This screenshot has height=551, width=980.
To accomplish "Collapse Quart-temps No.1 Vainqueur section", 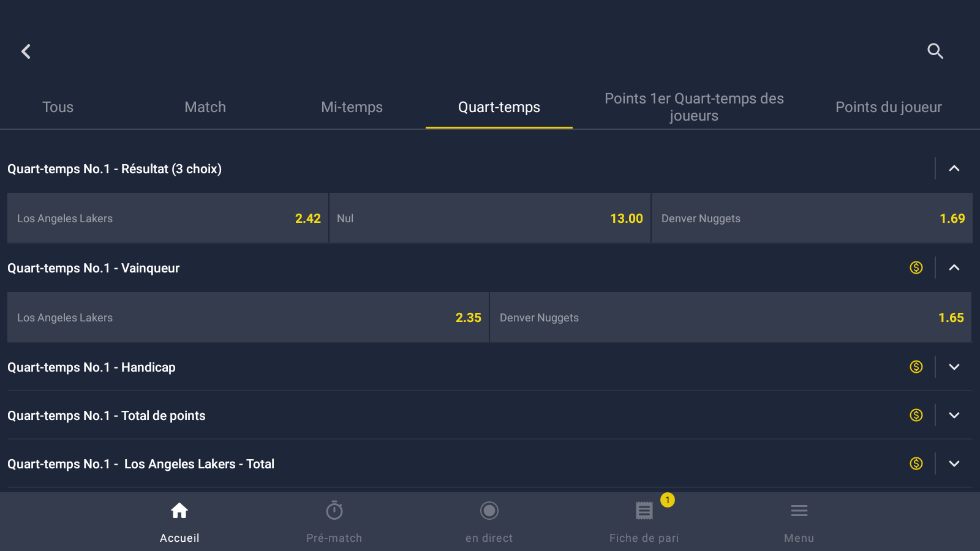I will (x=954, y=268).
